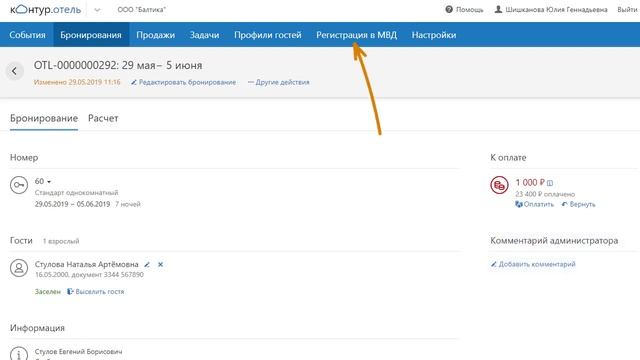Click Добавить комментарий link
This screenshot has width=640, height=360.
pyautogui.click(x=533, y=264)
